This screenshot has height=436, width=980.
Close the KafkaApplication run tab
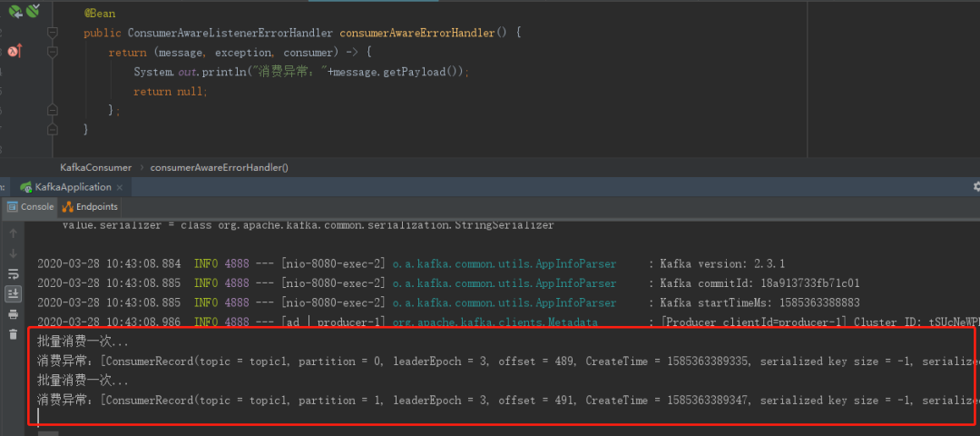(x=120, y=187)
